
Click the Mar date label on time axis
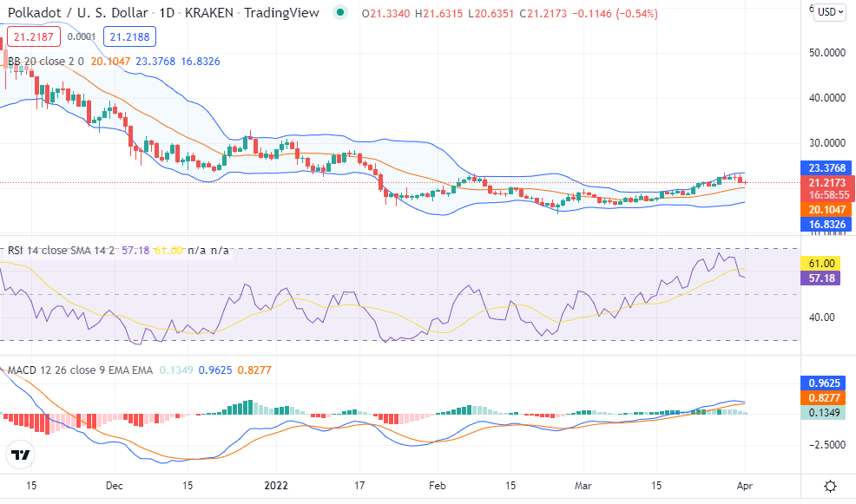pyautogui.click(x=583, y=486)
